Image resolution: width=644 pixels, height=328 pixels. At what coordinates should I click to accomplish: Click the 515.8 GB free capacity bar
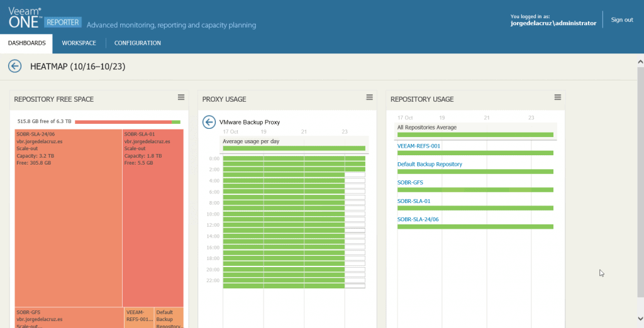[128, 122]
